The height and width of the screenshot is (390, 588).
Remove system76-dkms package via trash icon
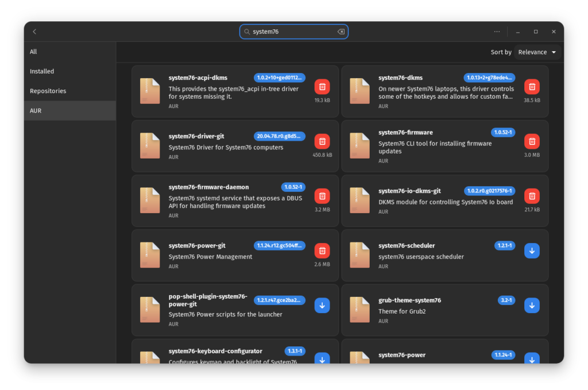[x=532, y=87]
